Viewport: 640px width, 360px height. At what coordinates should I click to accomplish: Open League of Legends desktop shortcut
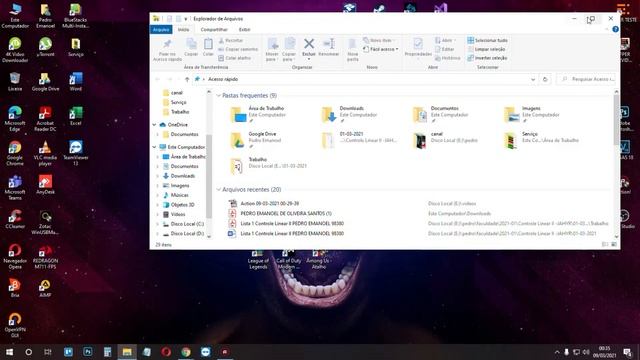(258, 260)
